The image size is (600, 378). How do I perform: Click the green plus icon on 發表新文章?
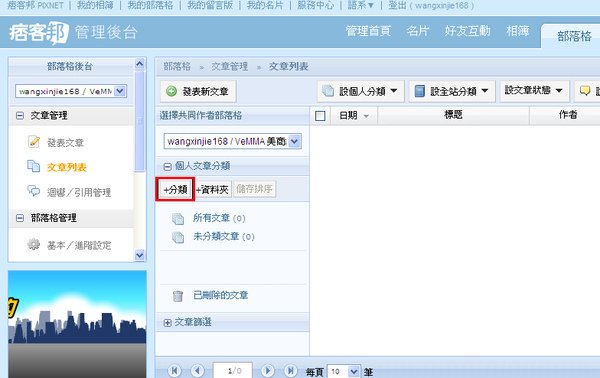[171, 91]
